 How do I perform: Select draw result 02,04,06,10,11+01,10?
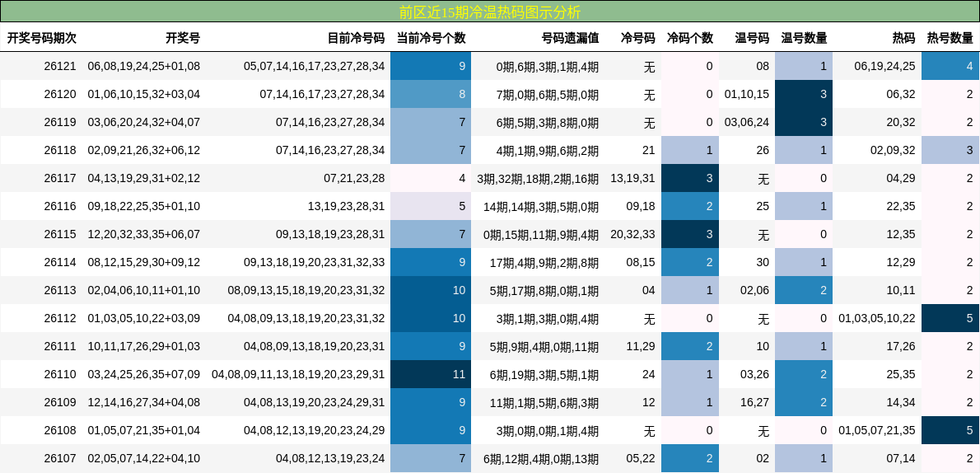click(144, 290)
